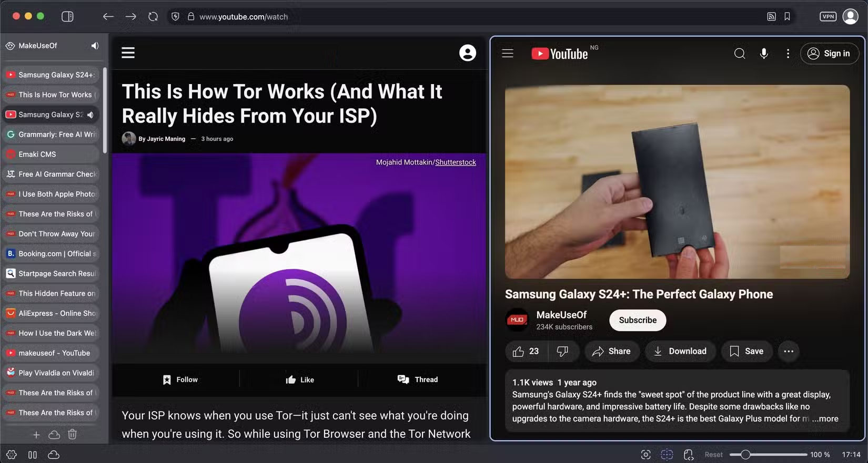The width and height of the screenshot is (868, 463).
Task: Toggle the sidebar panel icon
Action: 67,16
